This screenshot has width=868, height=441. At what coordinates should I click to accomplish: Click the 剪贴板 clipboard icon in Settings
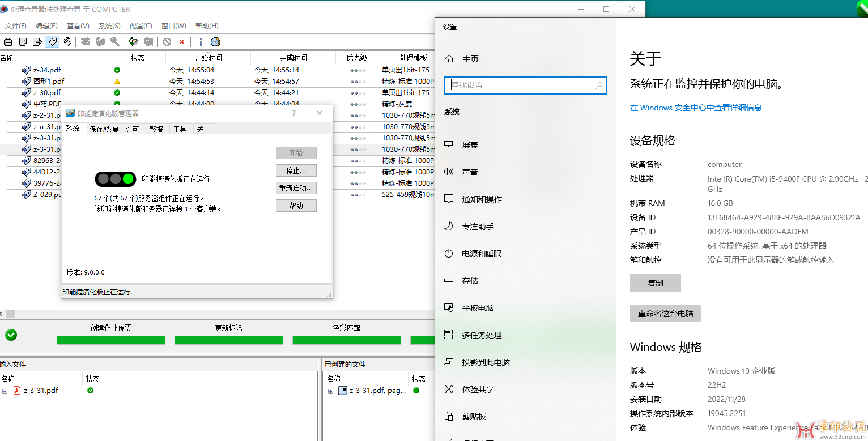[x=449, y=416]
